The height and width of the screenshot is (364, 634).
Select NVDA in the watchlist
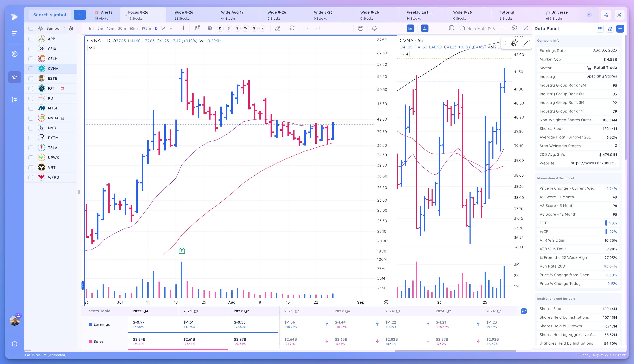53,118
